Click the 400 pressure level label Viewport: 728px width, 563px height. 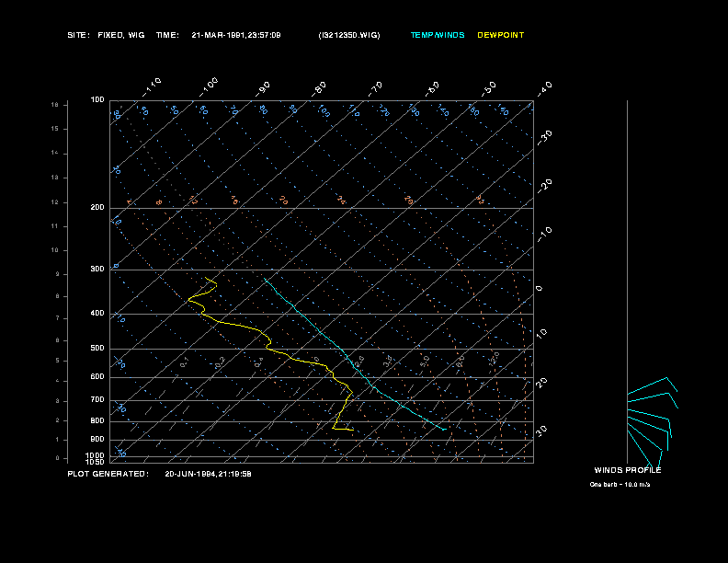coord(97,313)
